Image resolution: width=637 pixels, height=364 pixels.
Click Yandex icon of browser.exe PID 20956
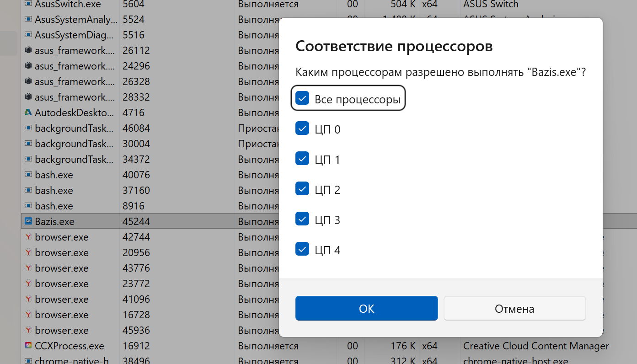(28, 252)
